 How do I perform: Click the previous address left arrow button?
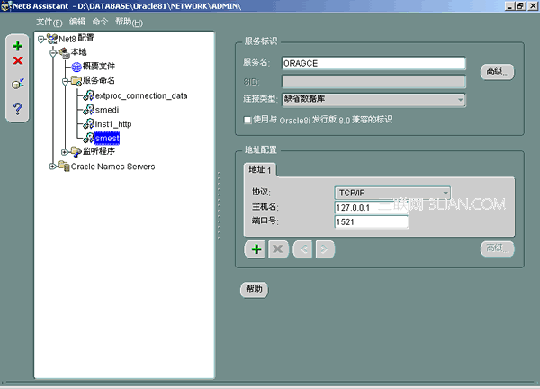point(303,249)
